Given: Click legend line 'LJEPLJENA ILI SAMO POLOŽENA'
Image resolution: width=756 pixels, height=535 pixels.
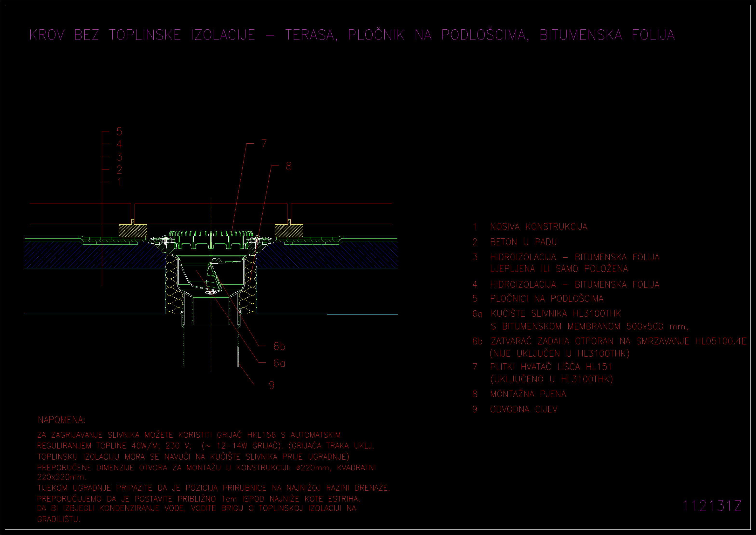Looking at the screenshot, I should (x=559, y=268).
